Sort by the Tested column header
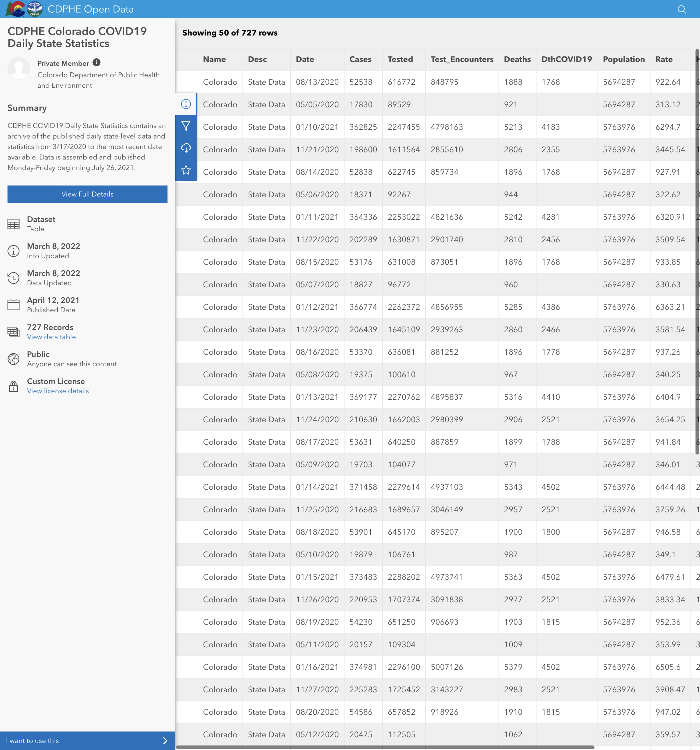Screen dimensions: 700x750 pyautogui.click(x=400, y=59)
